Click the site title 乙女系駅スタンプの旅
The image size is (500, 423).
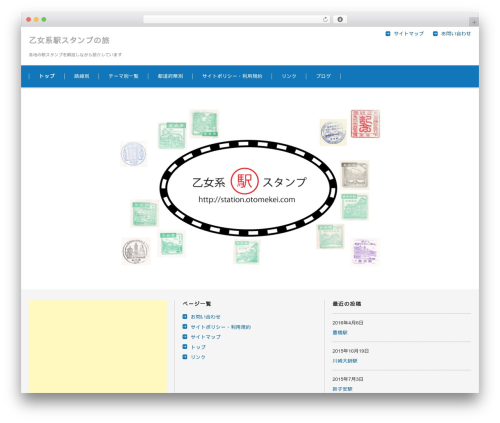pos(69,40)
